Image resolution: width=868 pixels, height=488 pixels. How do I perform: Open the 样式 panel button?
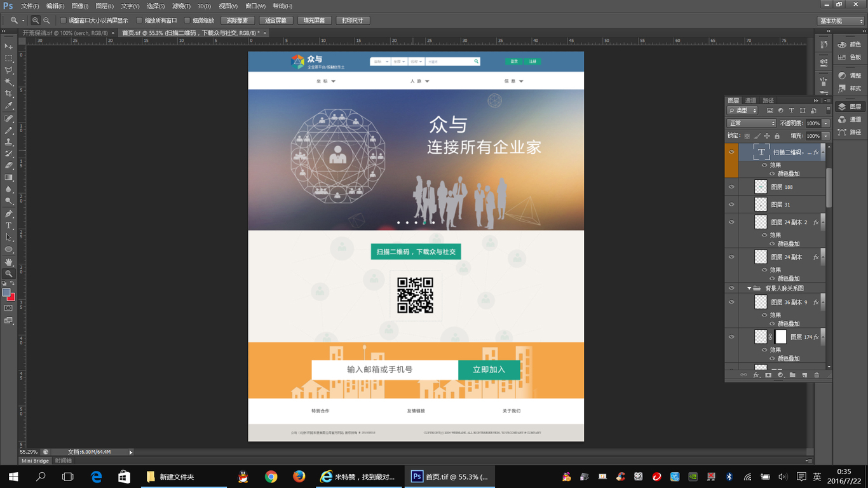coord(850,88)
